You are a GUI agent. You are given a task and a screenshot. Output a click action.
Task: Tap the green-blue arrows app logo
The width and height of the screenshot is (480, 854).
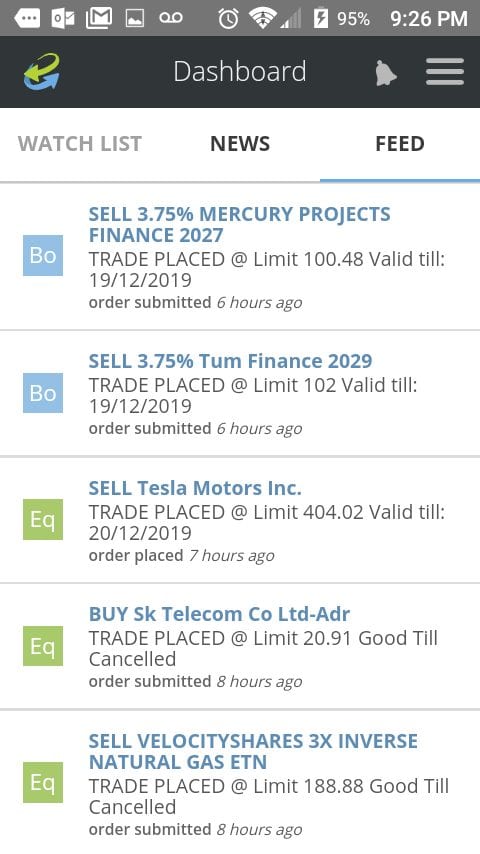(41, 71)
